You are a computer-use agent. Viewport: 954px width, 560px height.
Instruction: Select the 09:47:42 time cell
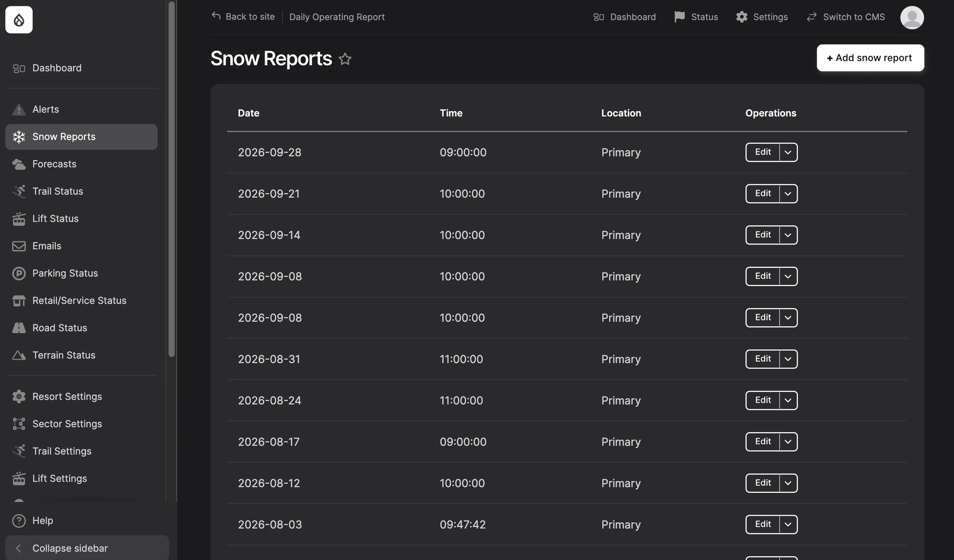click(x=463, y=525)
